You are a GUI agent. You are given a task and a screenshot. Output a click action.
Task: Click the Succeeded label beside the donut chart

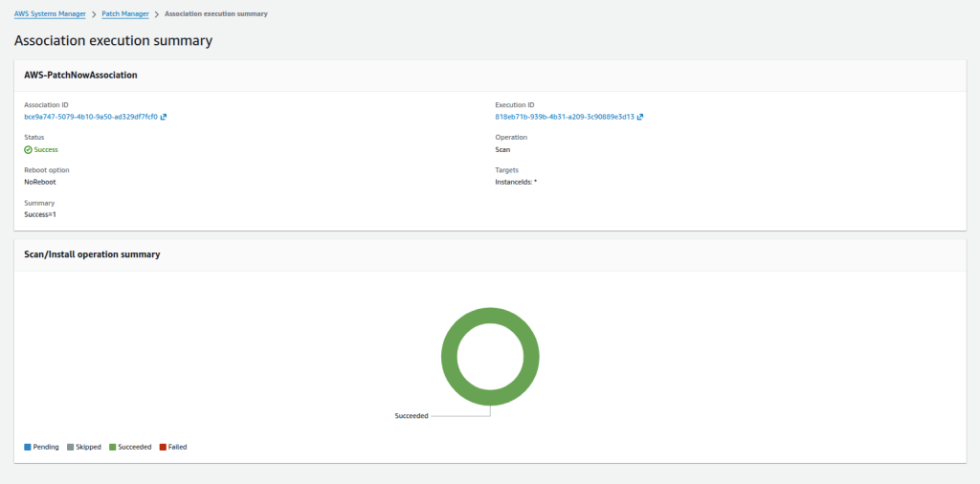pos(412,416)
